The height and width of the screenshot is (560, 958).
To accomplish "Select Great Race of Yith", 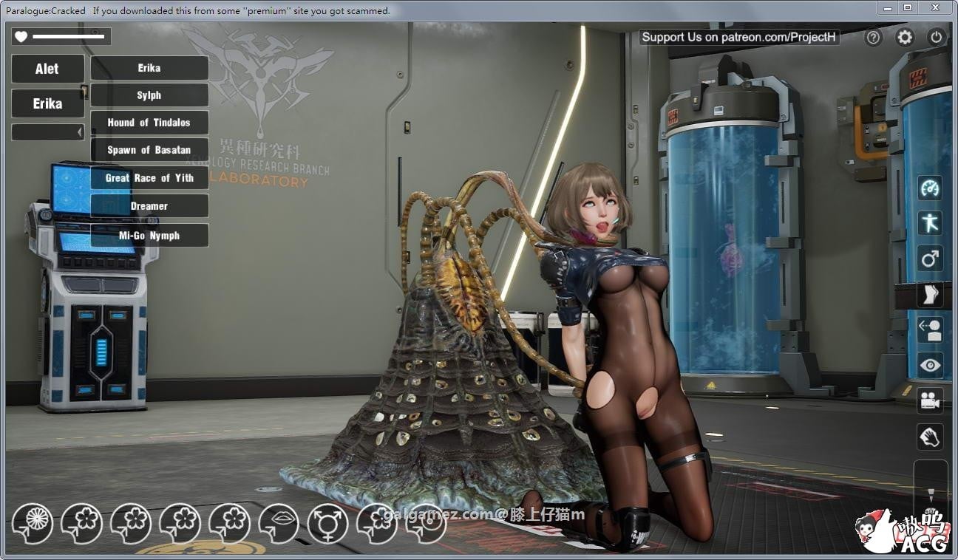I will tap(149, 177).
